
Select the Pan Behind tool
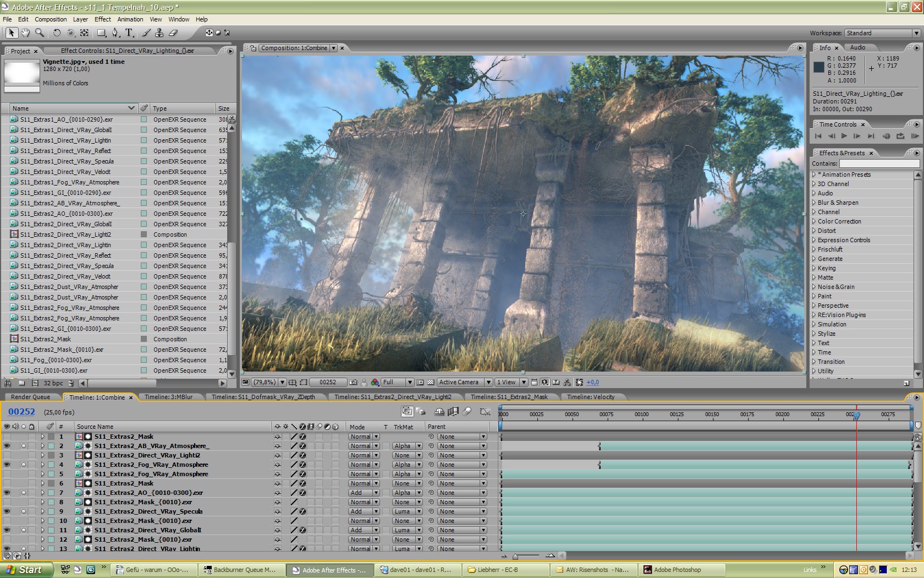(84, 33)
